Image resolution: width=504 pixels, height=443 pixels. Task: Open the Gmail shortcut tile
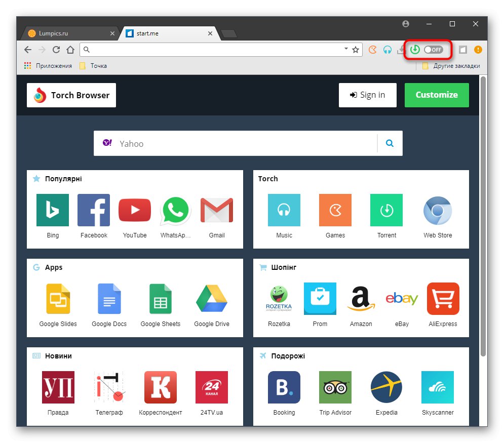[217, 210]
